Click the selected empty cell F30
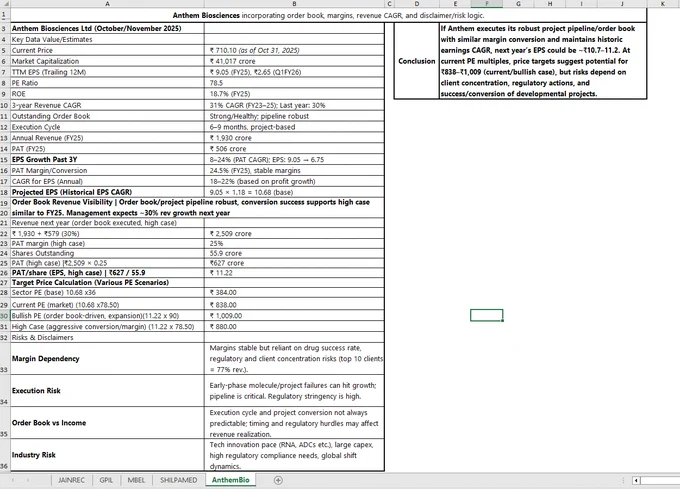This screenshot has width=680, height=489. pyautogui.click(x=487, y=315)
